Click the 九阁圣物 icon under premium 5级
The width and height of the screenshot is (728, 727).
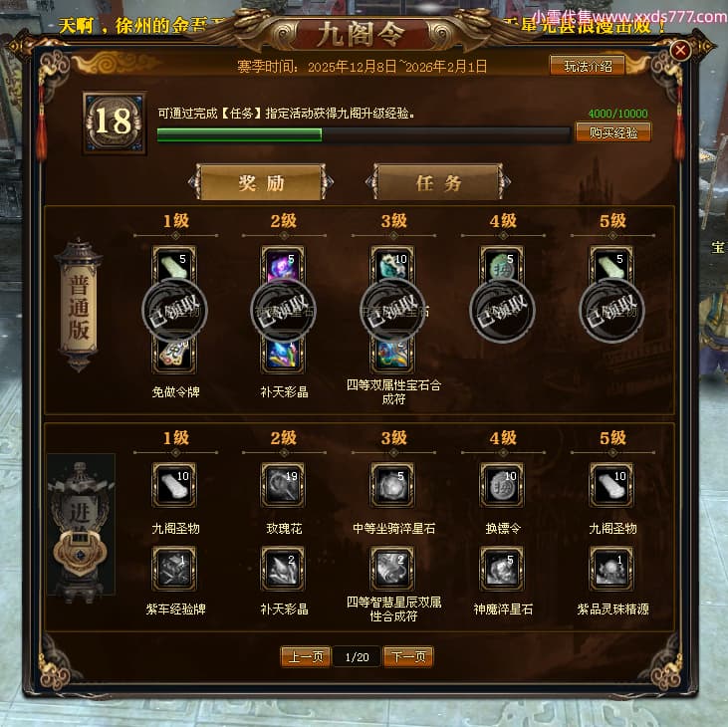pos(611,485)
